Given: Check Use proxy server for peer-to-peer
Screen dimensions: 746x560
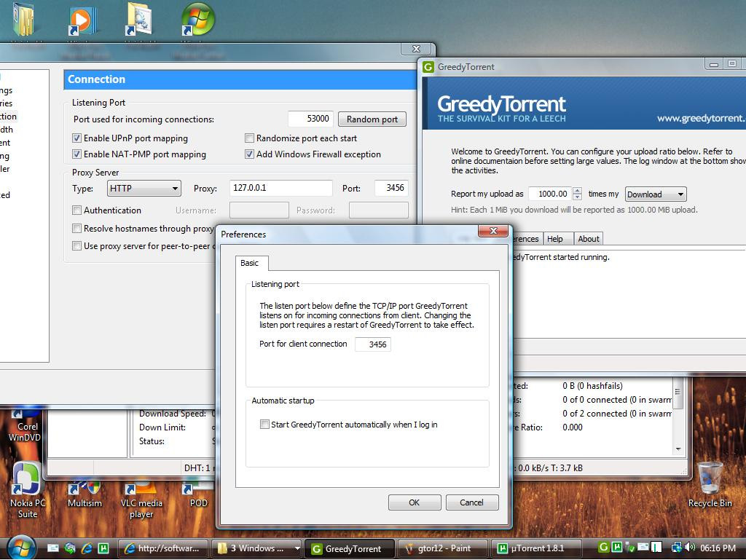Looking at the screenshot, I should (76, 245).
